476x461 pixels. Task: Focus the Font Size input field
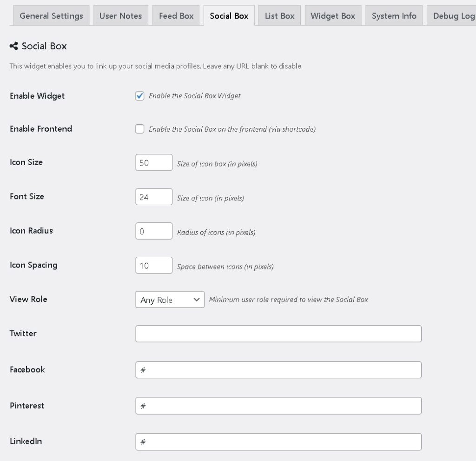(x=154, y=197)
